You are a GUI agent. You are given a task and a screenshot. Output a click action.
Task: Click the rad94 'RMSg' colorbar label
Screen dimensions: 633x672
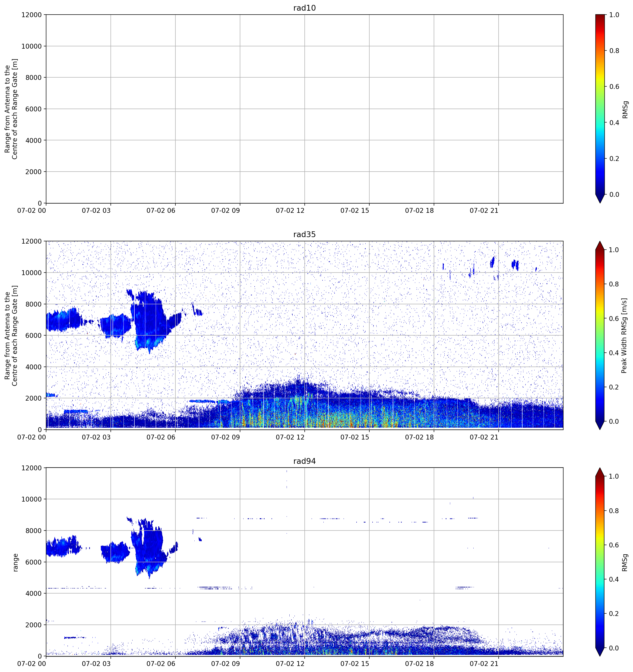pos(625,562)
